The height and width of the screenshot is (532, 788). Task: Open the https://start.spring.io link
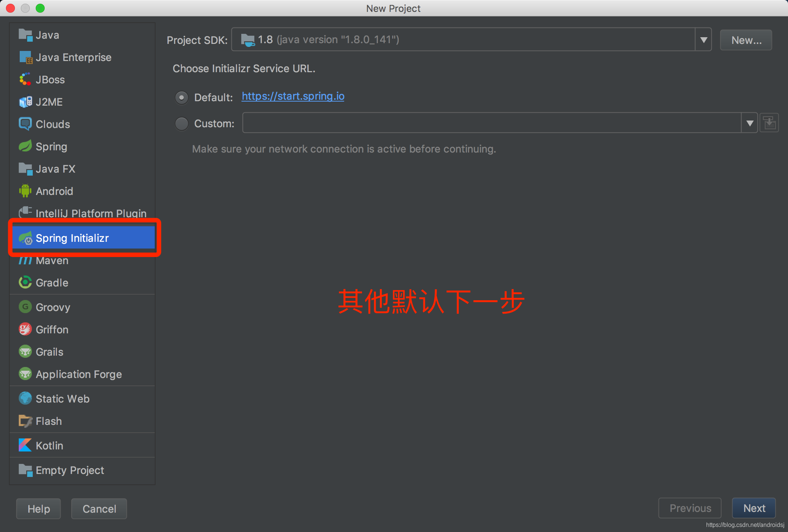tap(293, 96)
